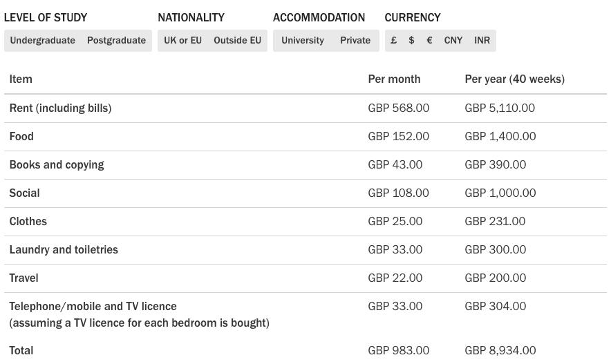The width and height of the screenshot is (611, 364).
Task: Switch accommodation to University
Action: click(x=303, y=41)
